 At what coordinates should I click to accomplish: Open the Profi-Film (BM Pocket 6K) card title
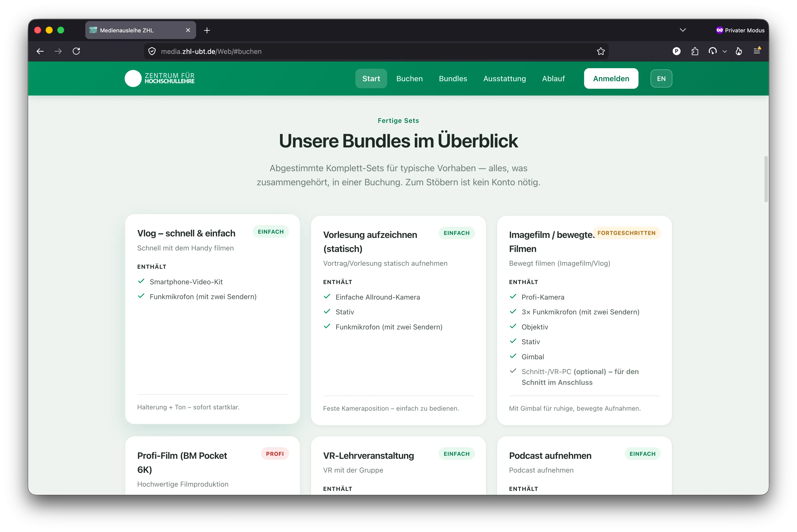tap(182, 463)
